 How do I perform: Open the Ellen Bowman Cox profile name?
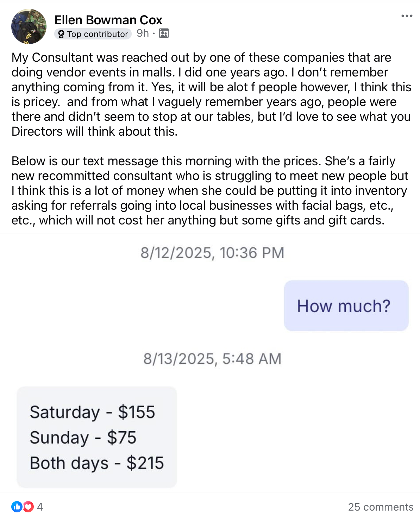108,20
